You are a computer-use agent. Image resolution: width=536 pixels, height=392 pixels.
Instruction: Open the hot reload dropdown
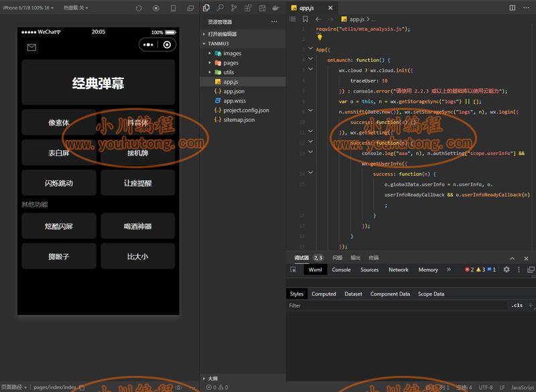pyautogui.click(x=76, y=8)
